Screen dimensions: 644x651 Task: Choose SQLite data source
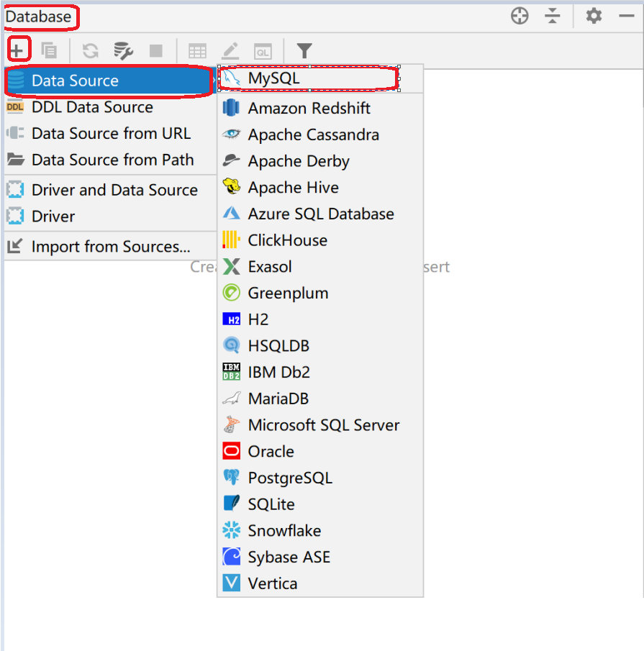coord(320,504)
